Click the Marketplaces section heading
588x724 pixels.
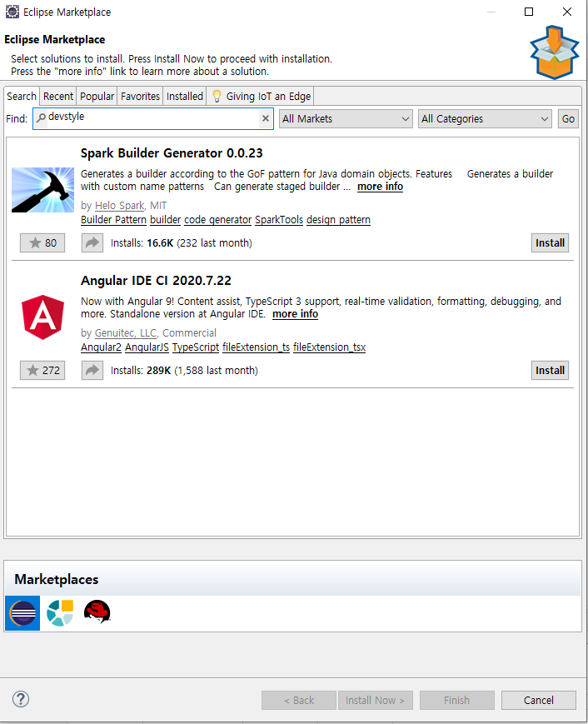(x=57, y=580)
